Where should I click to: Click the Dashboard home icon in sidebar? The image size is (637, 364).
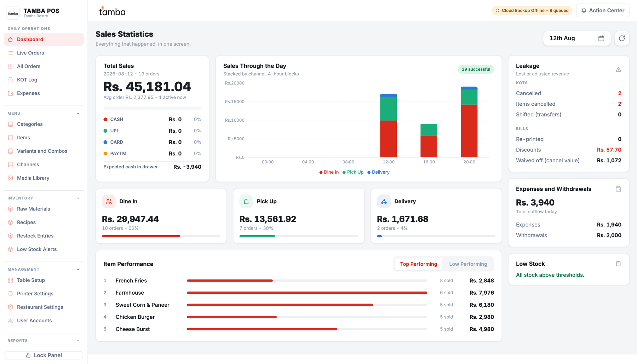[11, 40]
